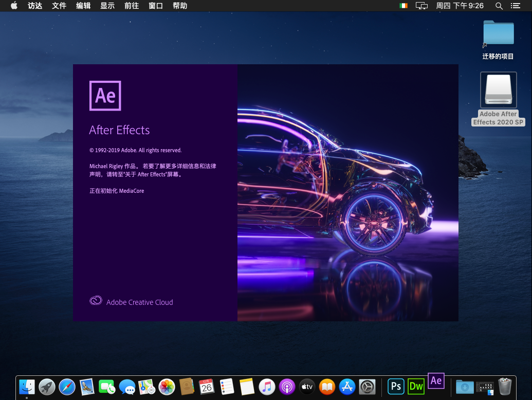532x400 pixels.
Task: Click the car artwork on splash screen
Action: coord(348,193)
